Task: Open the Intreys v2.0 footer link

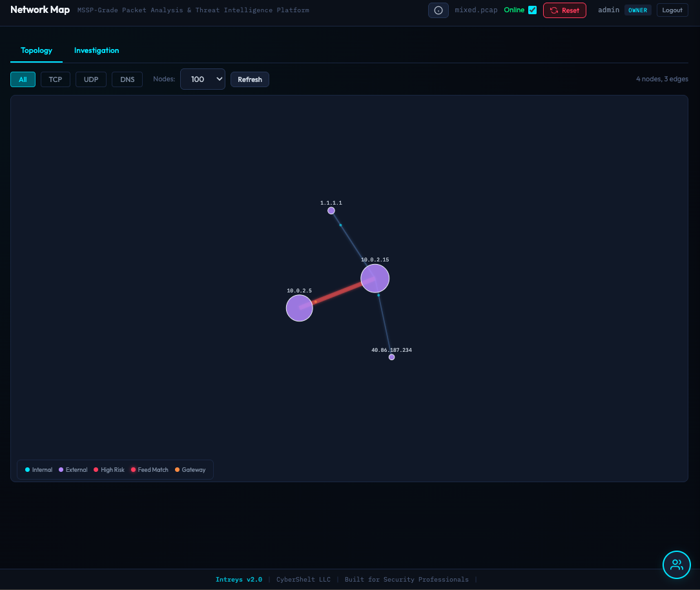Action: (x=239, y=579)
